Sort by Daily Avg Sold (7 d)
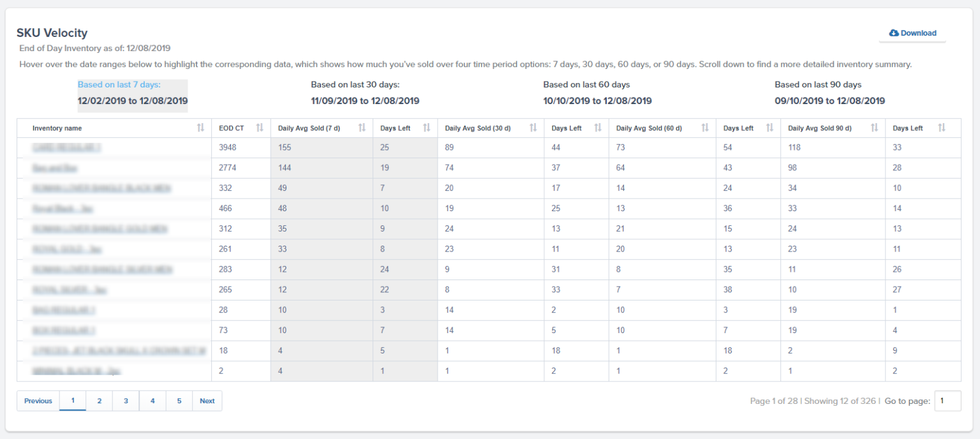The width and height of the screenshot is (980, 439). [x=360, y=128]
